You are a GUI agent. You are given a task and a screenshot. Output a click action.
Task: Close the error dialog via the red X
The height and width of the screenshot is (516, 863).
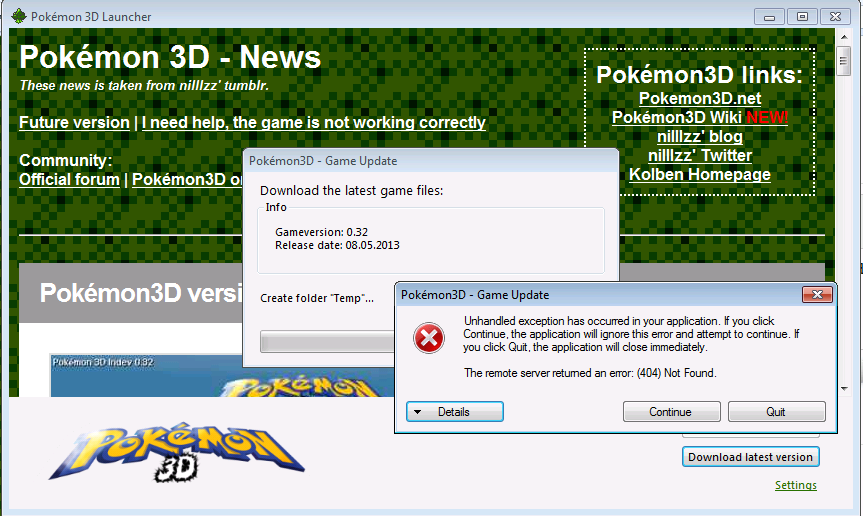pyautogui.click(x=817, y=295)
